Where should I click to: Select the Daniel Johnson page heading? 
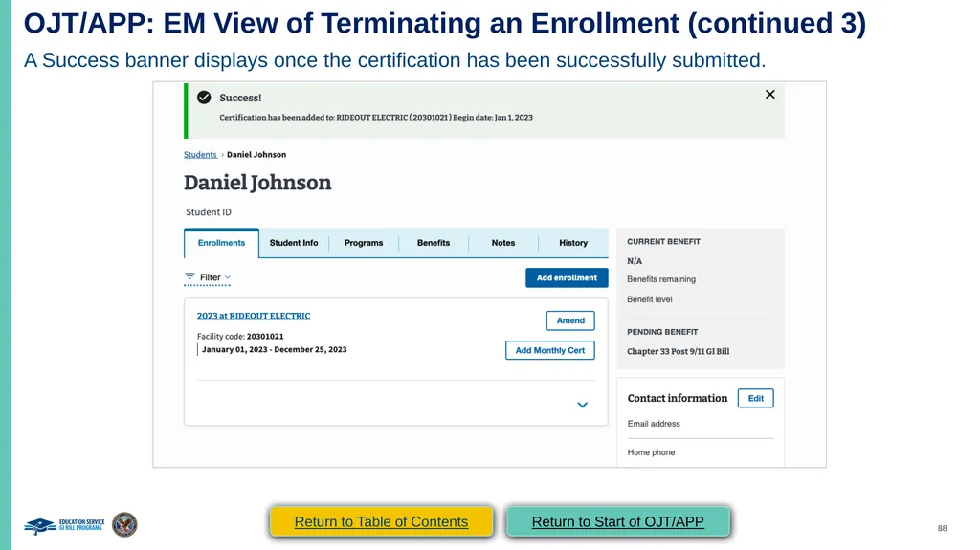257,183
